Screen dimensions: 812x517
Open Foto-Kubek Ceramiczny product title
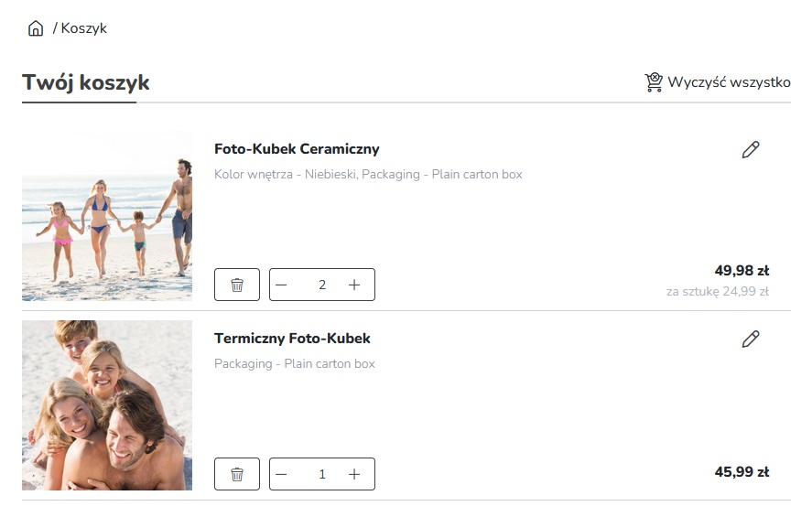[x=297, y=149]
